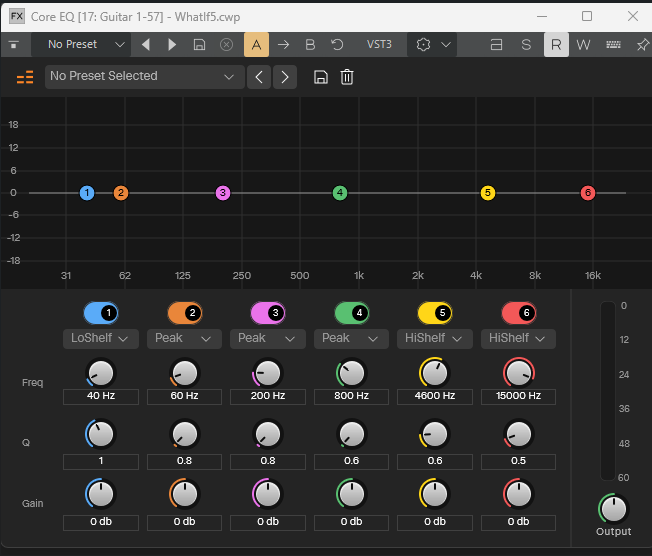The width and height of the screenshot is (652, 556).
Task: Open the VST3 menu
Action: 379,44
